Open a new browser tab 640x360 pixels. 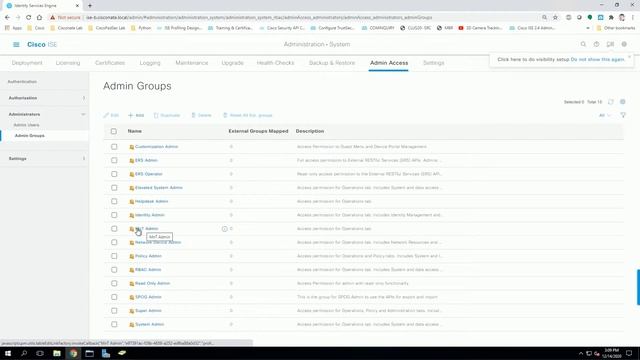coord(90,6)
